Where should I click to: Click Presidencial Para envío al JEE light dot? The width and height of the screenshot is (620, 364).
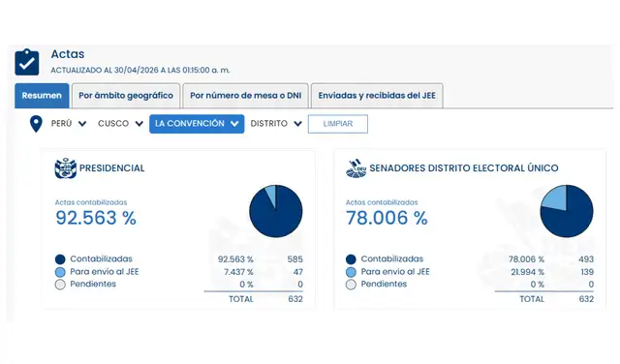click(60, 272)
